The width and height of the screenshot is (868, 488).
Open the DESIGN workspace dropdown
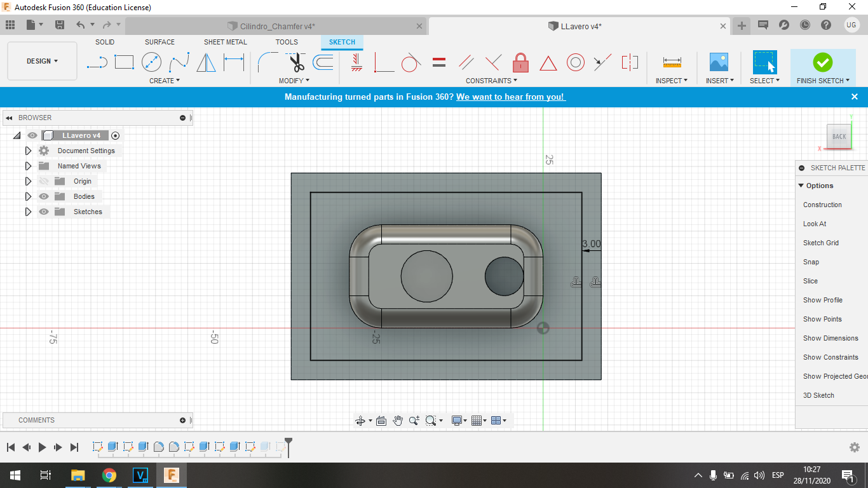coord(42,61)
